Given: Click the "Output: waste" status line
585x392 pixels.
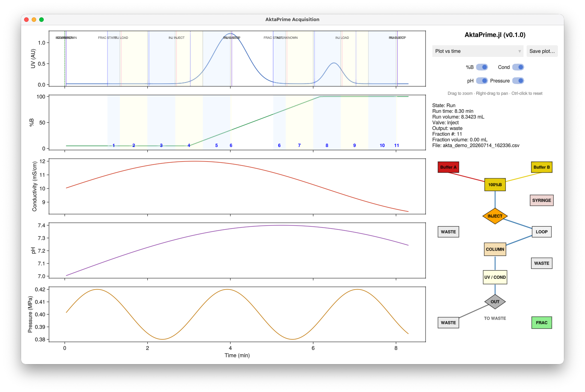Looking at the screenshot, I should click(x=447, y=128).
